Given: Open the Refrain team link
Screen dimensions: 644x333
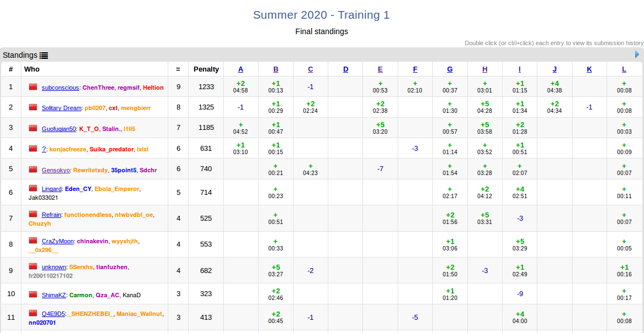Looking at the screenshot, I should 51,215.
